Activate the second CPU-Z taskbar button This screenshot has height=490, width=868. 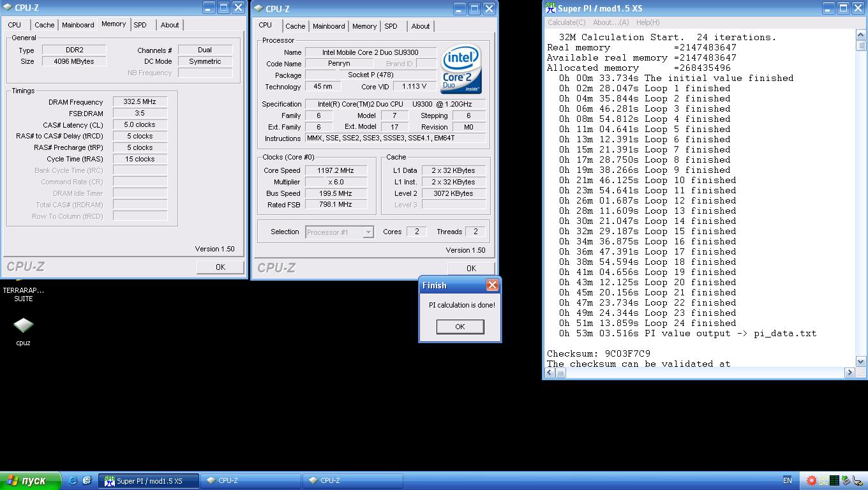coord(353,480)
